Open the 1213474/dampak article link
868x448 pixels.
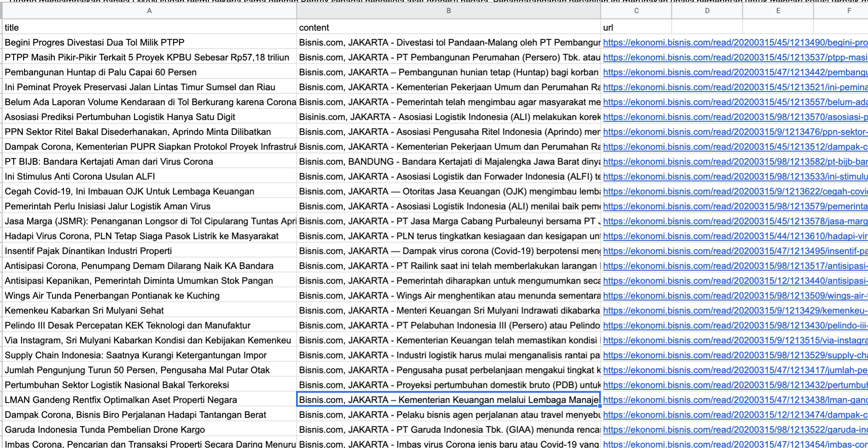tap(735, 415)
